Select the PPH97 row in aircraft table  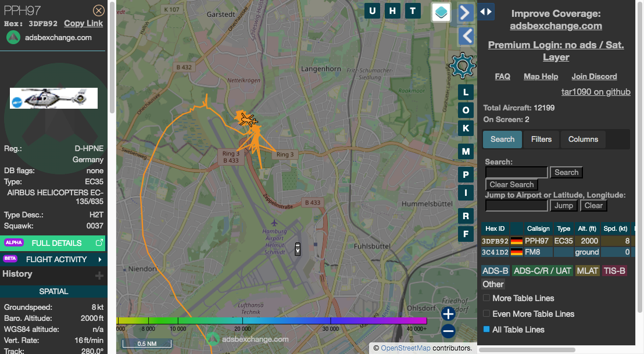pyautogui.click(x=557, y=241)
